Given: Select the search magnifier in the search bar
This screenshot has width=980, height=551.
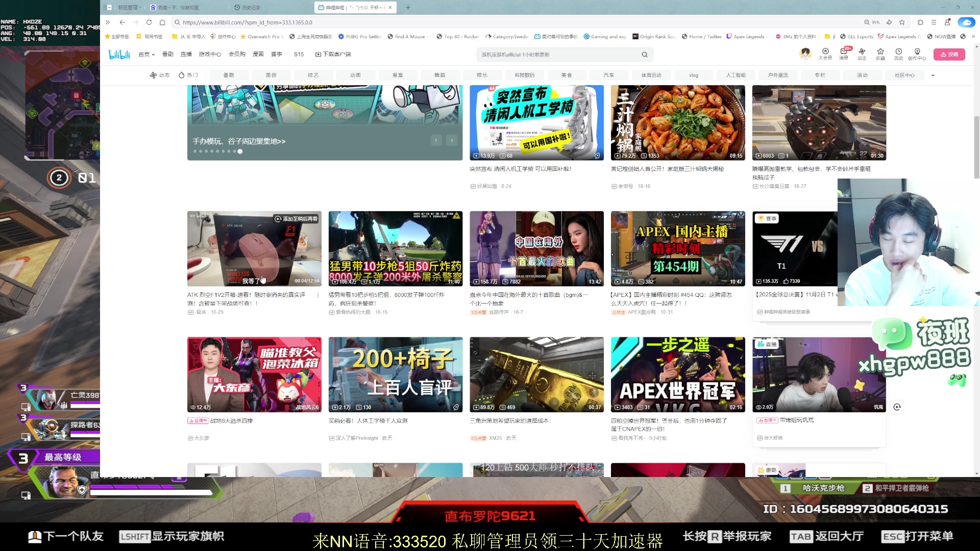Looking at the screenshot, I should point(644,54).
